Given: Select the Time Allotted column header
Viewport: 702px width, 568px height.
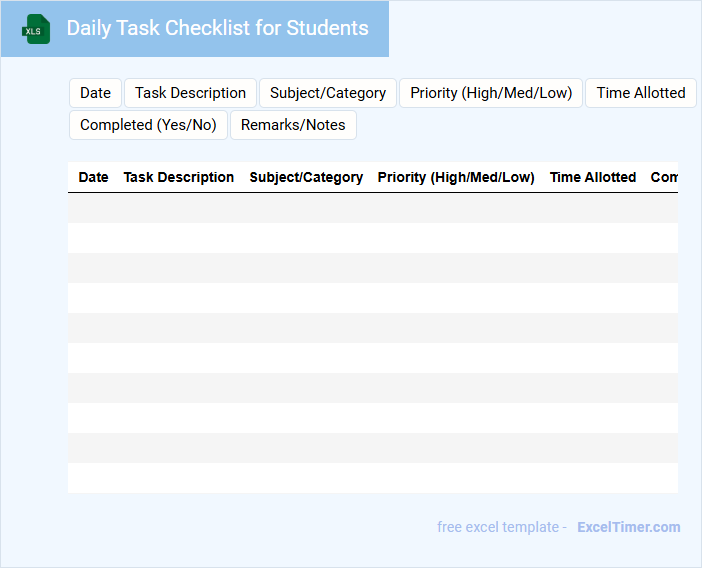Looking at the screenshot, I should tap(593, 177).
